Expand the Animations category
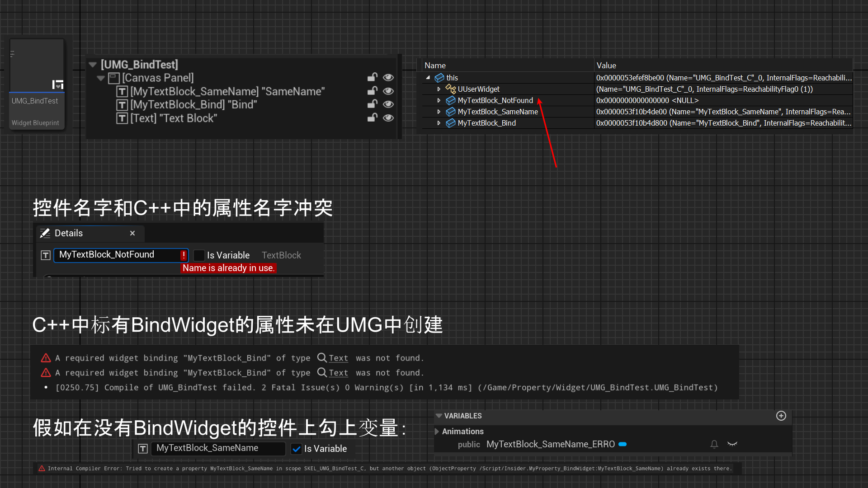Image resolution: width=868 pixels, height=488 pixels. click(437, 432)
